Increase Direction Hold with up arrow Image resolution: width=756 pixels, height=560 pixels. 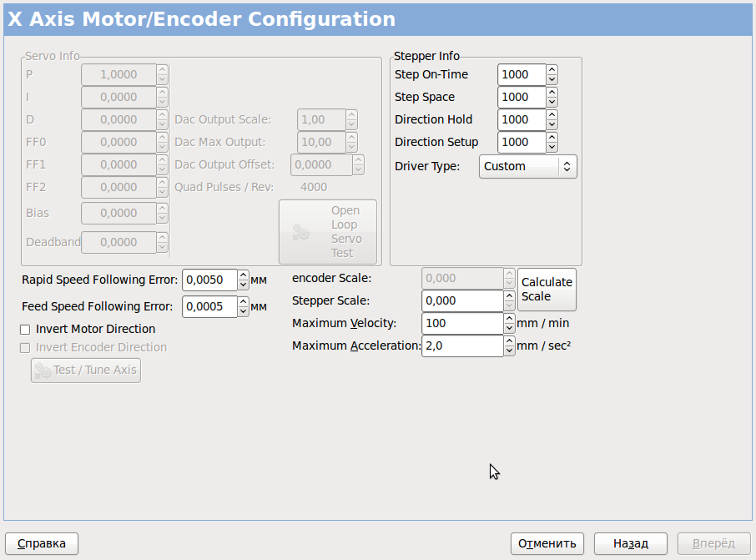click(552, 115)
